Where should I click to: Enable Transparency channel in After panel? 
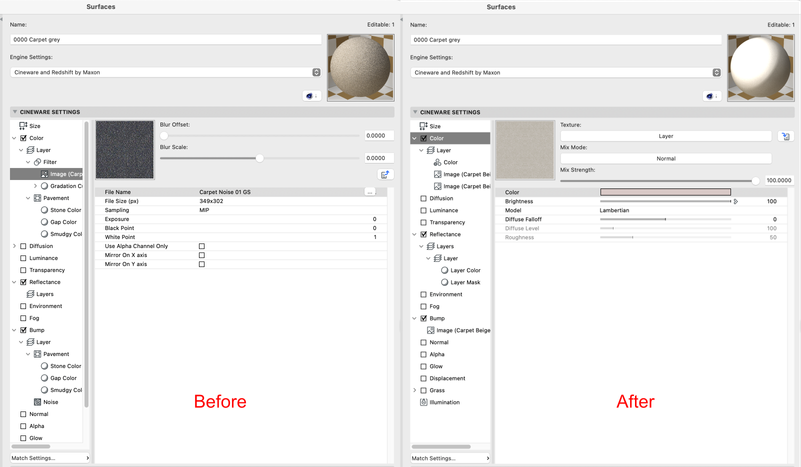point(423,222)
